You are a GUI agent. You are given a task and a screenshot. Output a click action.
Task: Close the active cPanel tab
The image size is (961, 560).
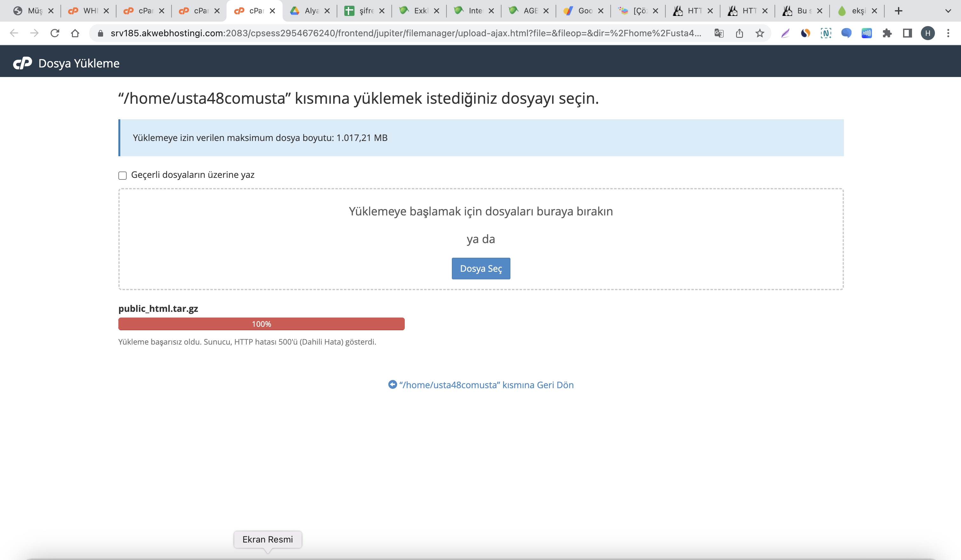(x=272, y=11)
